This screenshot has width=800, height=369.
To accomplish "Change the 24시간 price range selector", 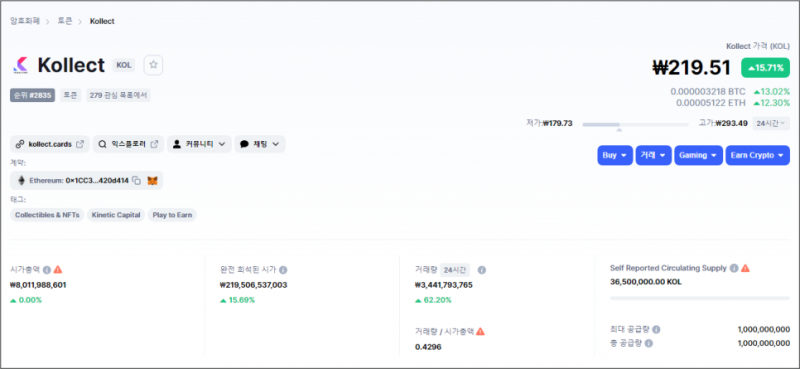I will coord(771,123).
